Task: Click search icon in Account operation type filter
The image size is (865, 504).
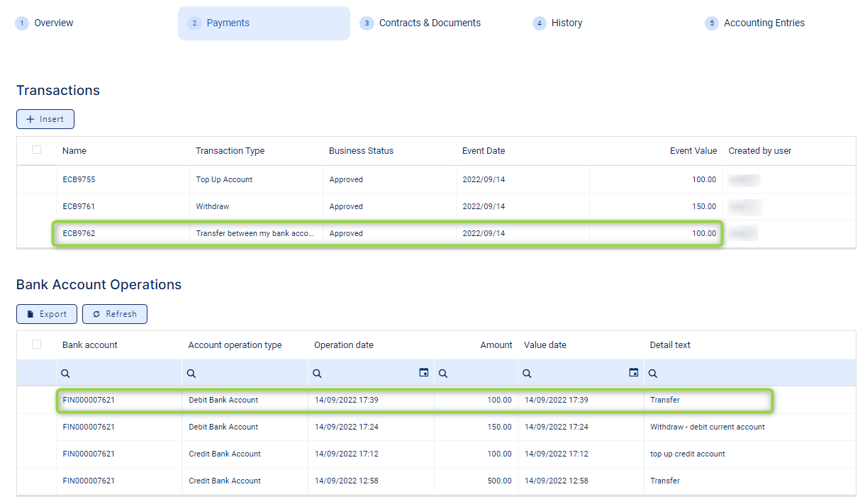Action: [191, 374]
